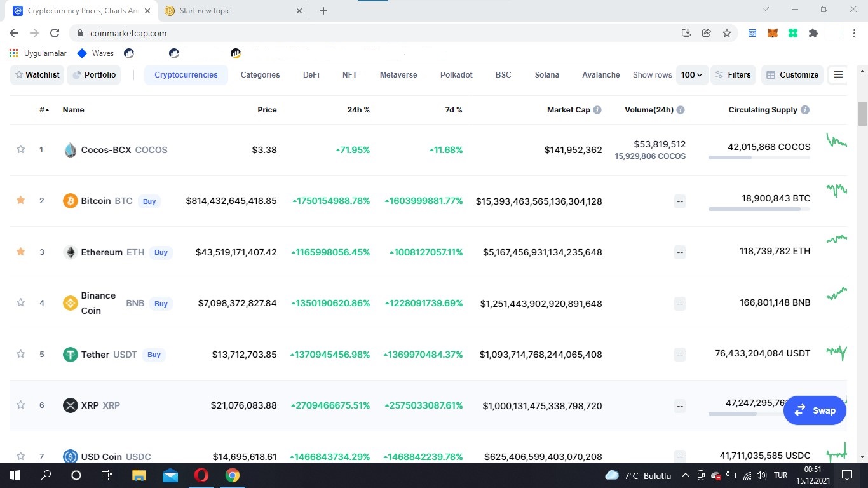Switch to the DeFi tab
The height and width of the screenshot is (488, 868).
(x=311, y=75)
